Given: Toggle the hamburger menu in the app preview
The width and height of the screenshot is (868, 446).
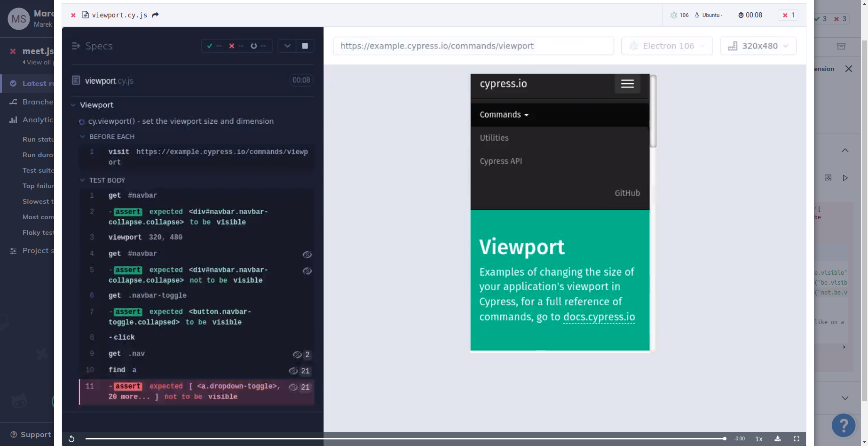Looking at the screenshot, I should coord(627,84).
